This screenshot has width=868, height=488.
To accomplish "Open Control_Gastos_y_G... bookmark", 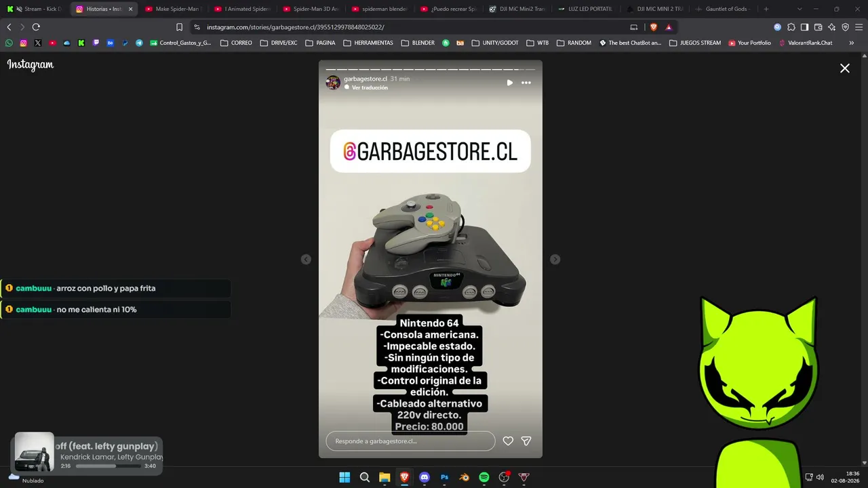I will [x=180, y=43].
